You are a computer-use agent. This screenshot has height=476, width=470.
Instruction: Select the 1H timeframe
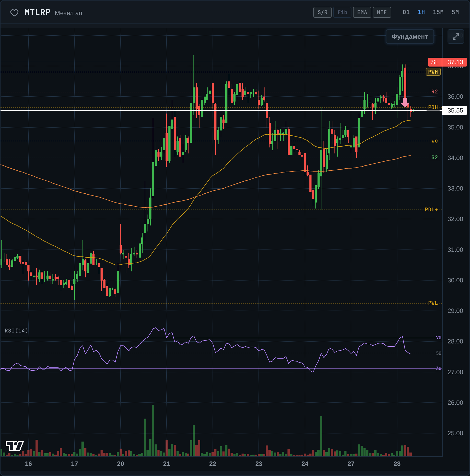point(421,12)
